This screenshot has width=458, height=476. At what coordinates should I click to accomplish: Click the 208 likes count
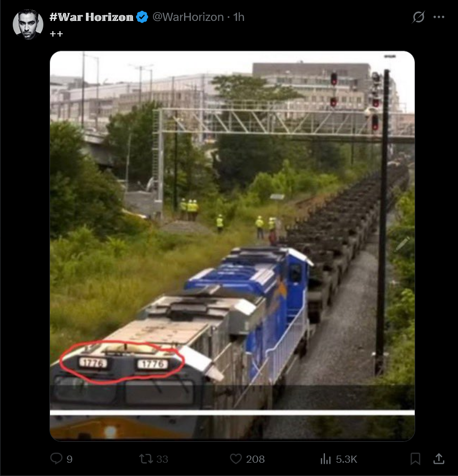pyautogui.click(x=255, y=459)
